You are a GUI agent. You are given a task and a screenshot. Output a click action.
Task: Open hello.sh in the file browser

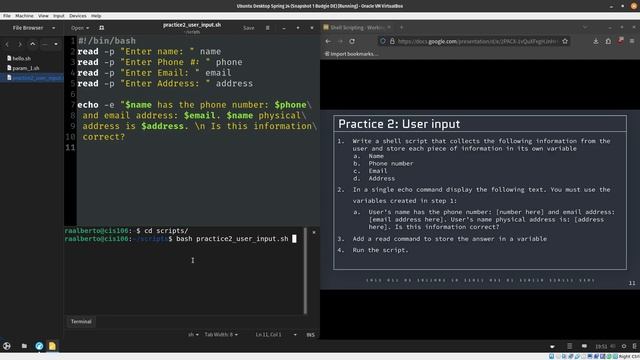(19, 58)
